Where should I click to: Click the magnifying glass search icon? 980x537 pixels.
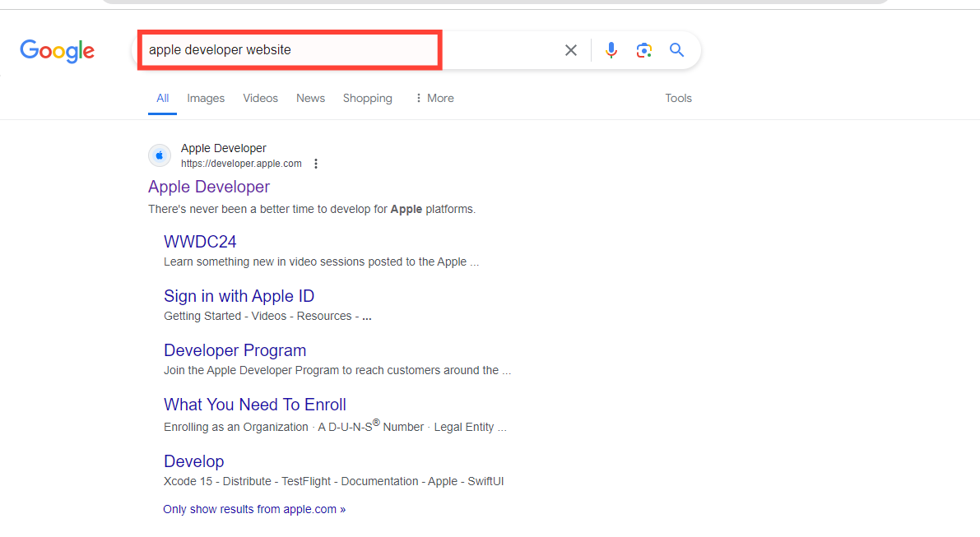(x=676, y=50)
